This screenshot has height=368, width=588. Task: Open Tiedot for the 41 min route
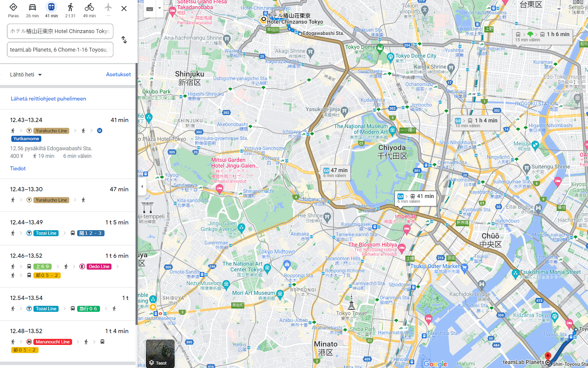click(x=18, y=168)
